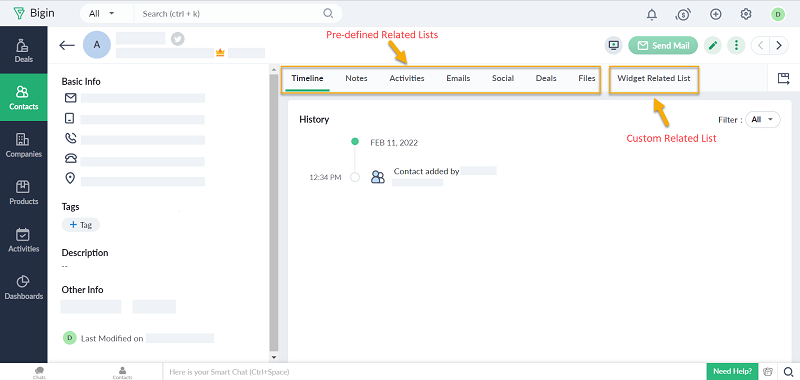Open the Widget Related List tab
Image resolution: width=800 pixels, height=380 pixels.
pyautogui.click(x=654, y=79)
